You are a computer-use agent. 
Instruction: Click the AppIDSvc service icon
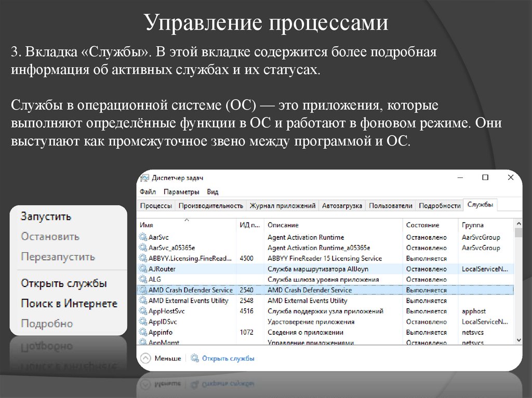coord(142,322)
